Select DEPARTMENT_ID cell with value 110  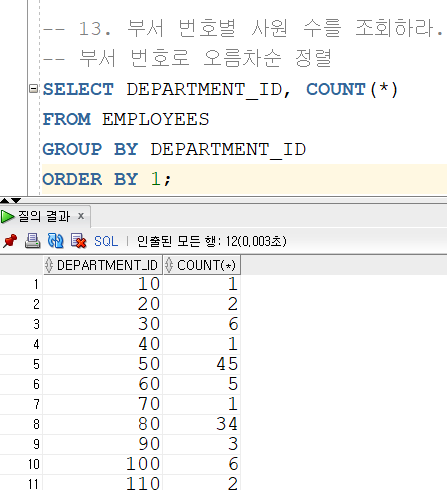tap(103, 483)
